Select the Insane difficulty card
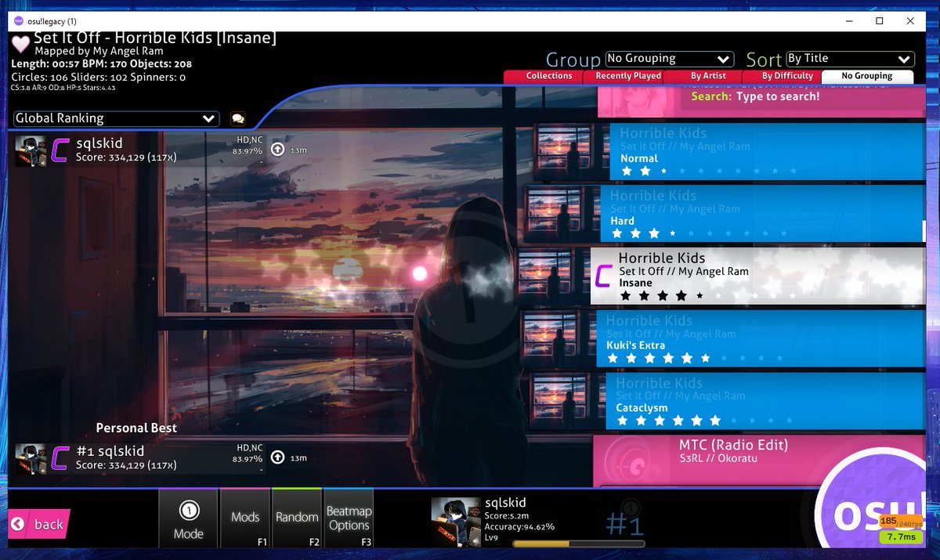940x560 pixels. point(757,276)
